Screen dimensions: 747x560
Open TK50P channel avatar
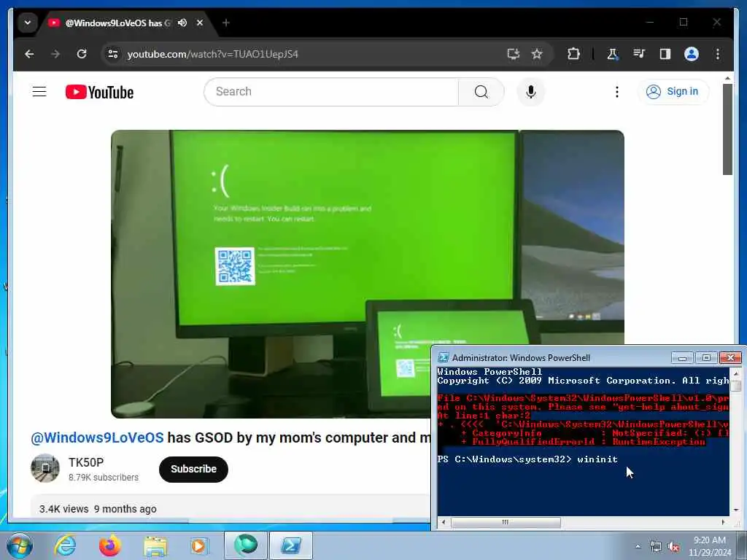[x=45, y=469]
